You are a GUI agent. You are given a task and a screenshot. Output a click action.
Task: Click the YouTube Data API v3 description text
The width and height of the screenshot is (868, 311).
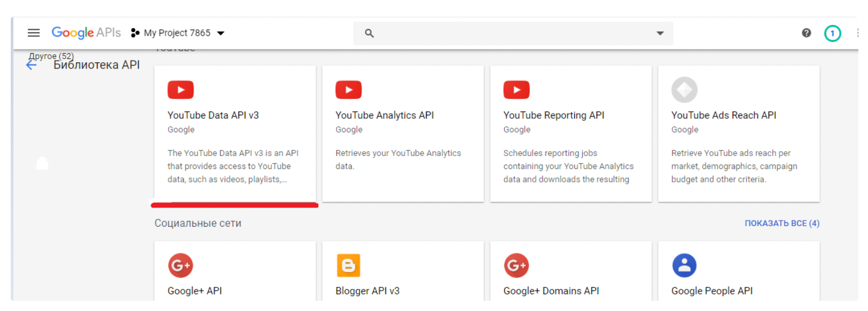coord(234,166)
